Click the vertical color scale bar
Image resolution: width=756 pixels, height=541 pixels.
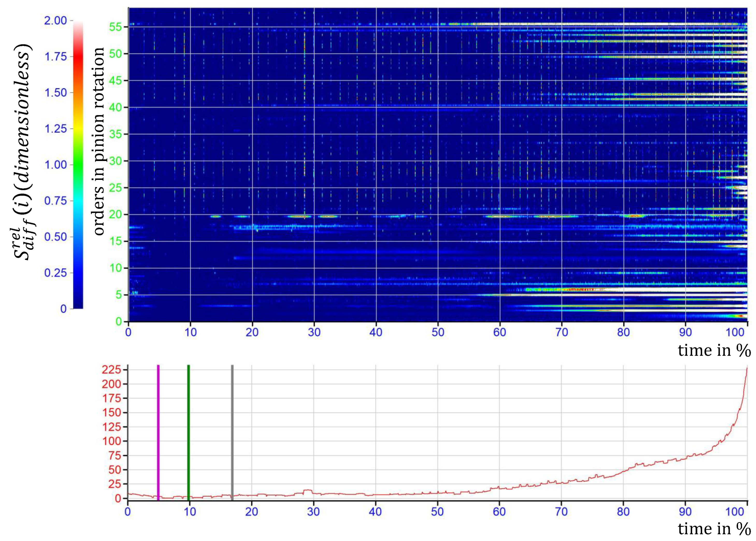point(78,165)
